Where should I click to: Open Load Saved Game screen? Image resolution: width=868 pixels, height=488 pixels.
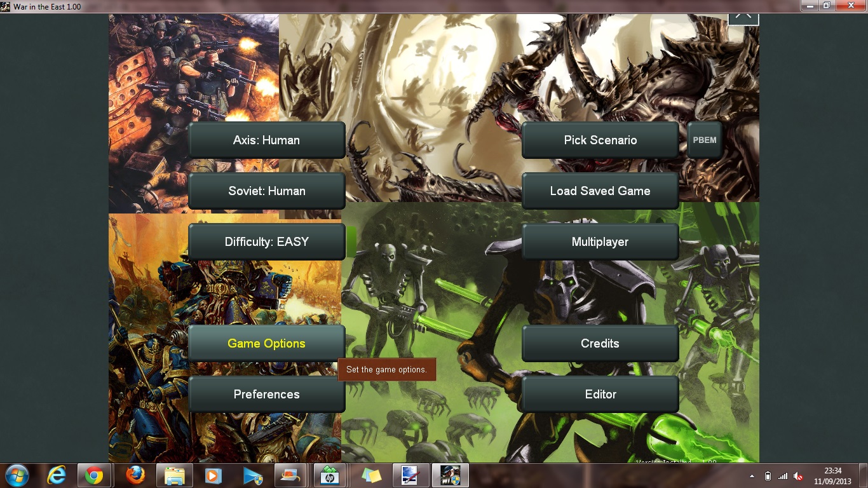[600, 191]
